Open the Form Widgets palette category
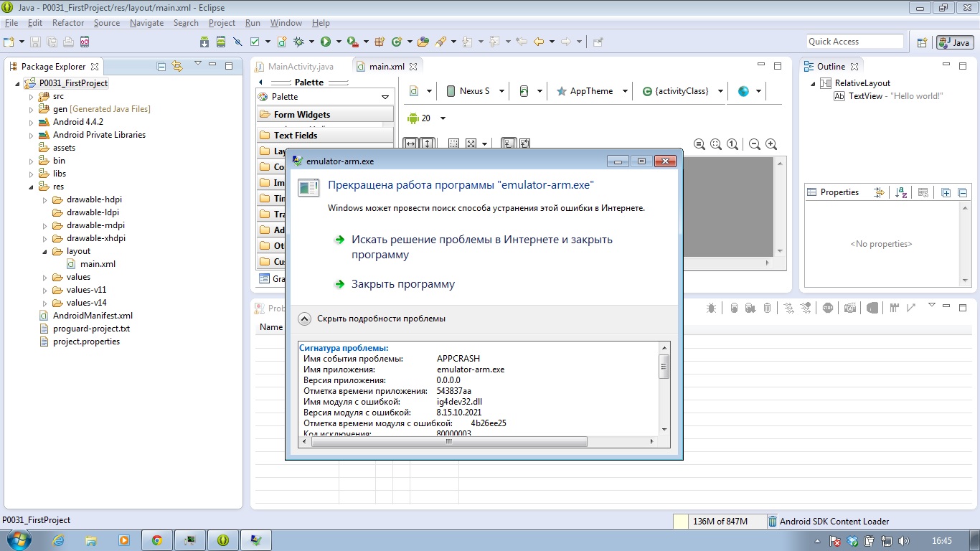The width and height of the screenshot is (980, 551). (325, 114)
